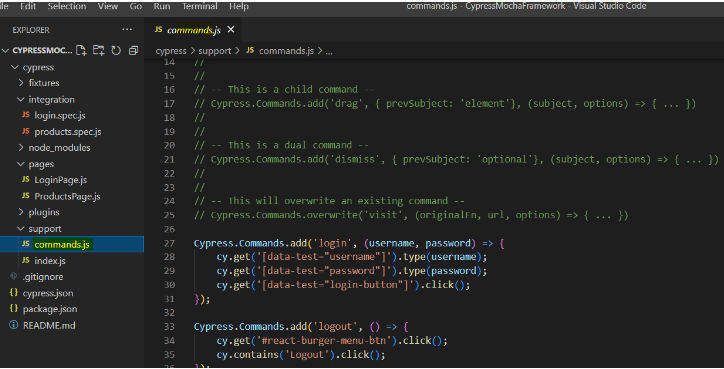Open products.spec.js file

pos(68,132)
